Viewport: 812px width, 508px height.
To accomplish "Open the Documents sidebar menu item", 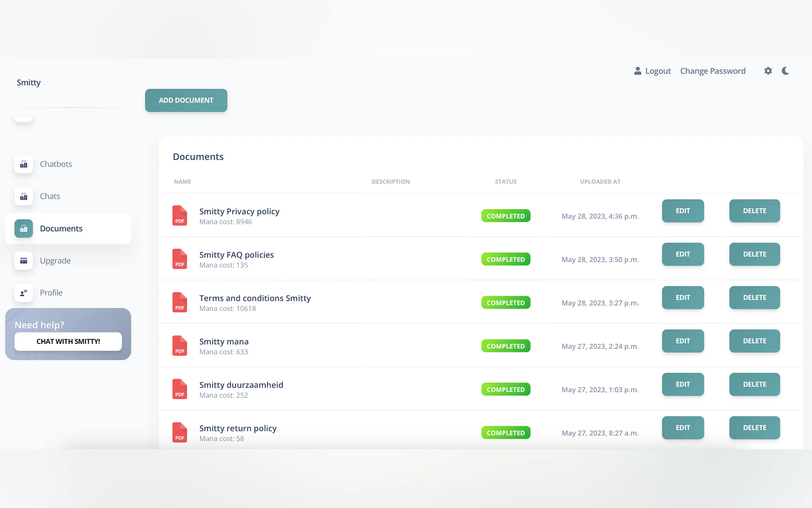I will pos(61,228).
